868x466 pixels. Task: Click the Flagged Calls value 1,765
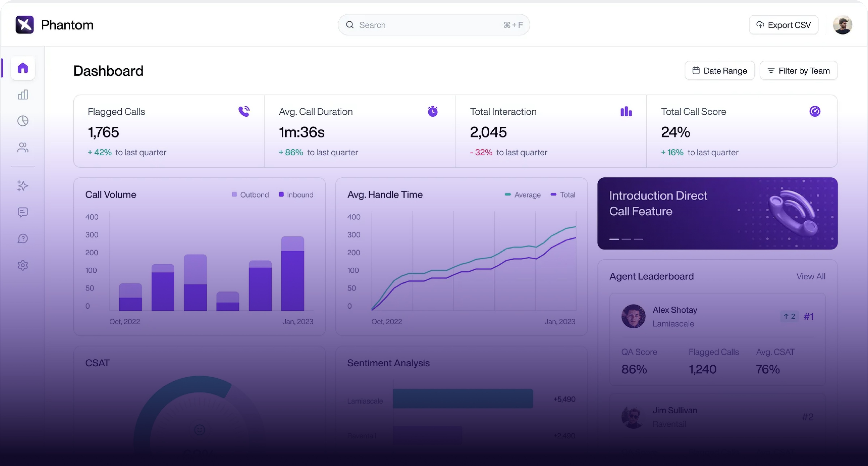[103, 132]
